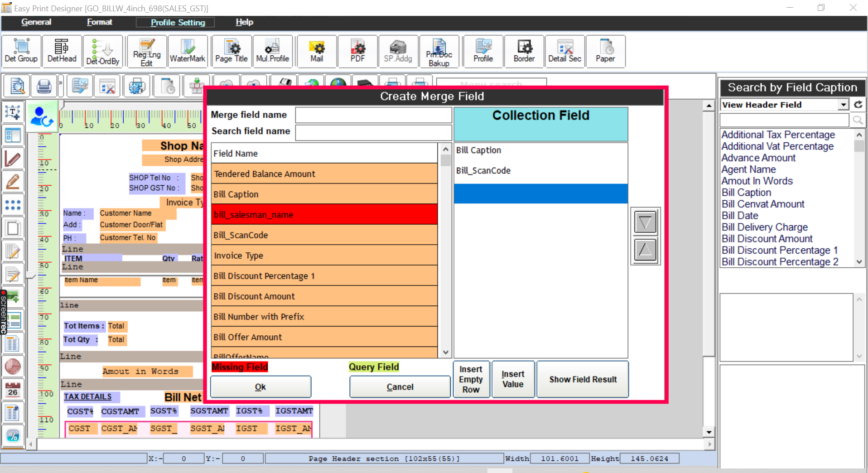Screen dimensions: 868x473
Task: Click the Merge field name input box
Action: coord(373,115)
